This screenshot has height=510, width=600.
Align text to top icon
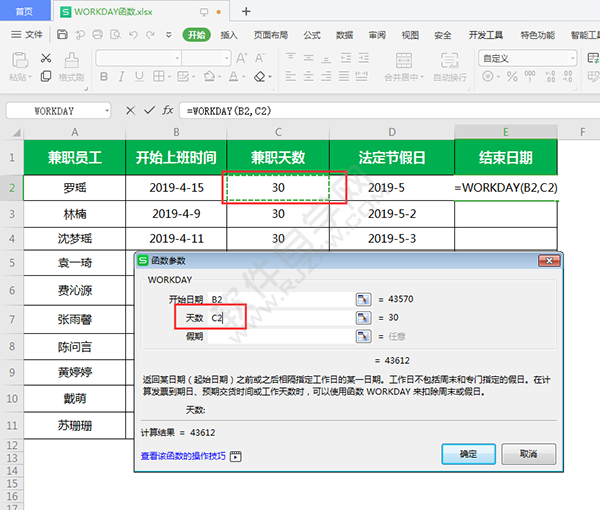(x=291, y=58)
